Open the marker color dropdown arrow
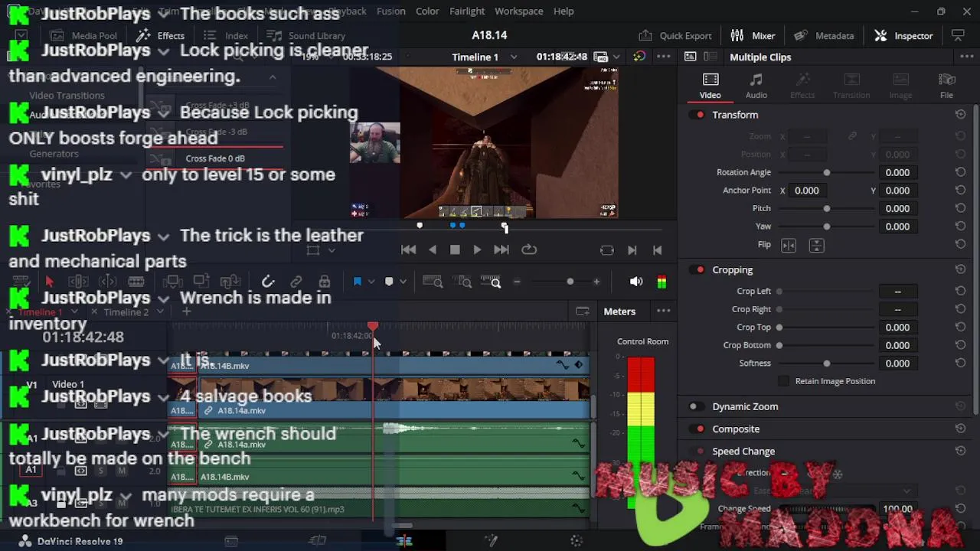This screenshot has height=551, width=980. point(403,282)
